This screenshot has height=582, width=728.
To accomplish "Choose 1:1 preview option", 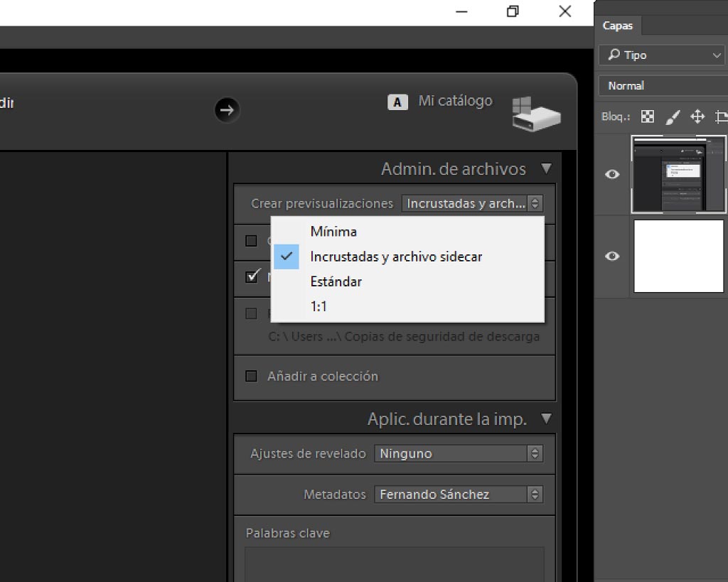I will click(x=407, y=306).
